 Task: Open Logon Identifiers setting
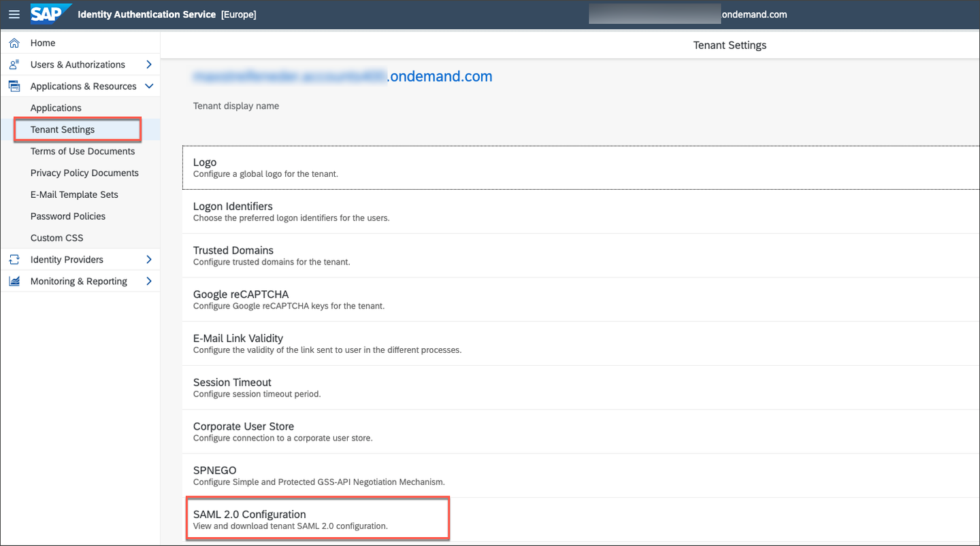tap(581, 211)
